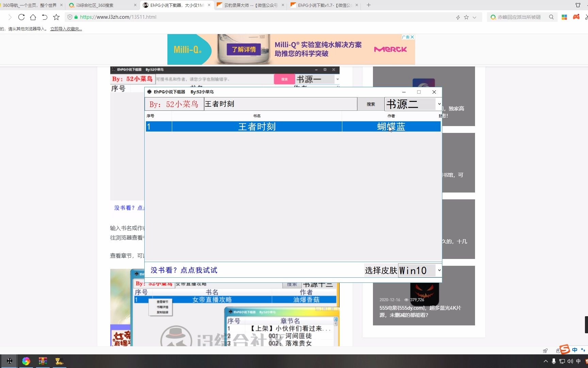The width and height of the screenshot is (588, 368).
Task: Click the Sogou input method S icon
Action: tap(565, 350)
